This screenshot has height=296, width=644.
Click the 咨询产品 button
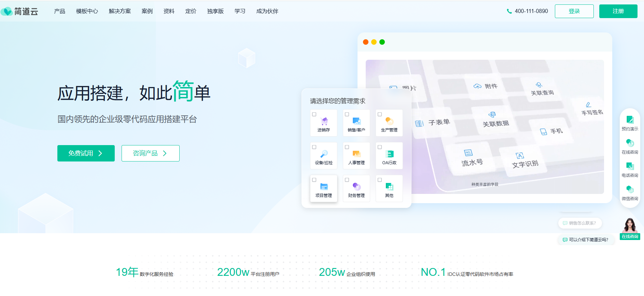tap(151, 153)
